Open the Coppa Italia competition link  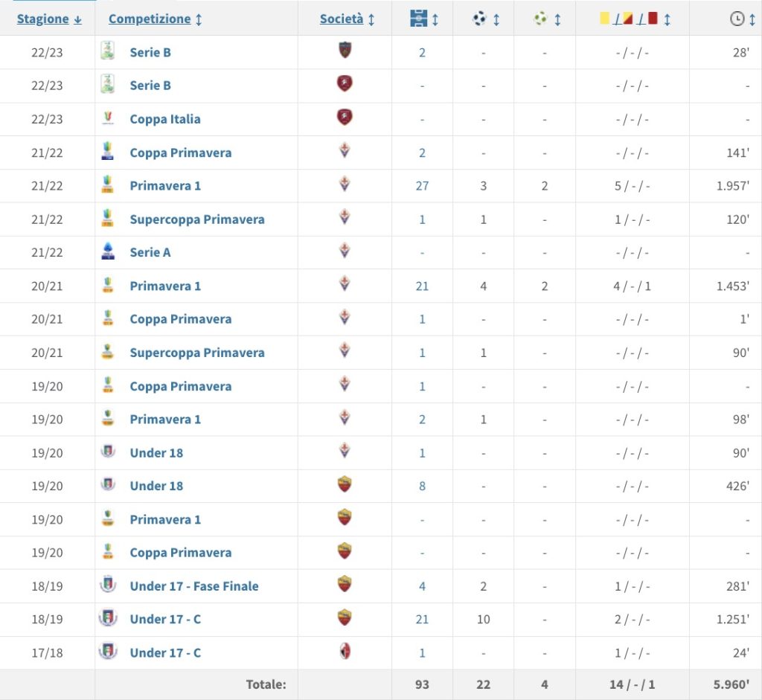point(164,119)
